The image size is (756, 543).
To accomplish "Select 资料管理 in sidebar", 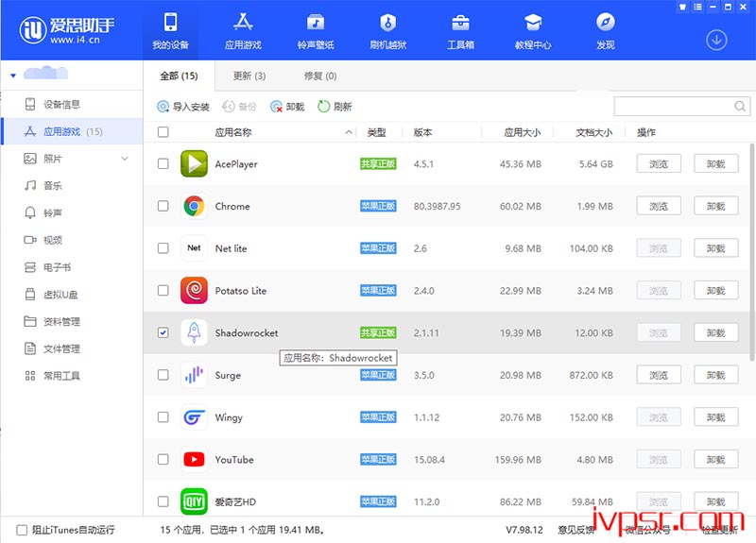I will (x=72, y=321).
